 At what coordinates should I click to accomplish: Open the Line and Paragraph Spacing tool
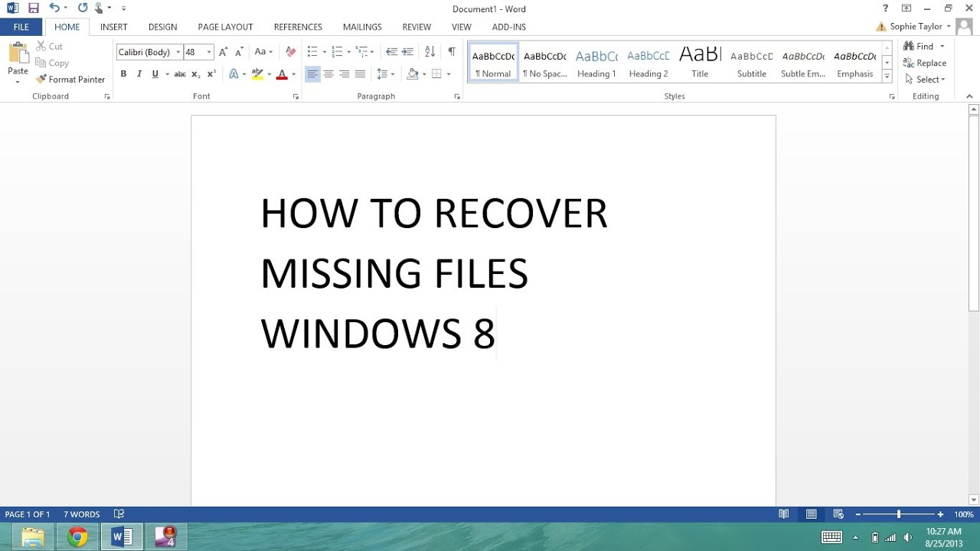[x=383, y=74]
